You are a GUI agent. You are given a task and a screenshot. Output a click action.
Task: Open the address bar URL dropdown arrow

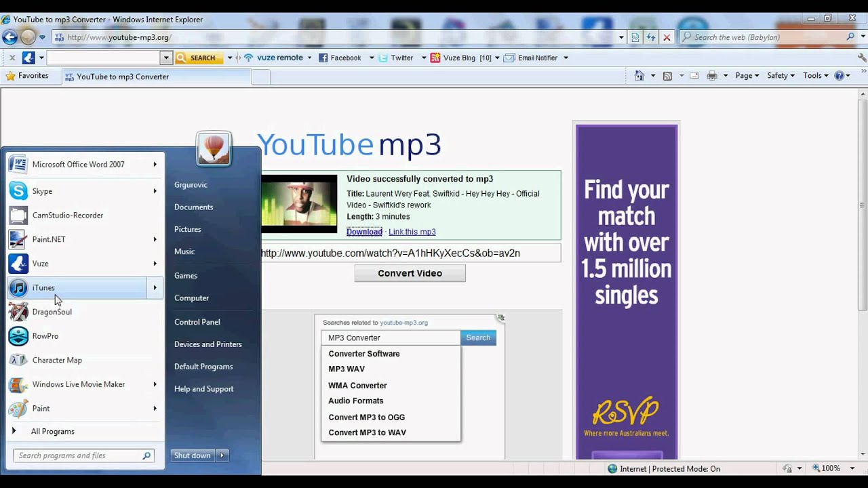coord(621,37)
